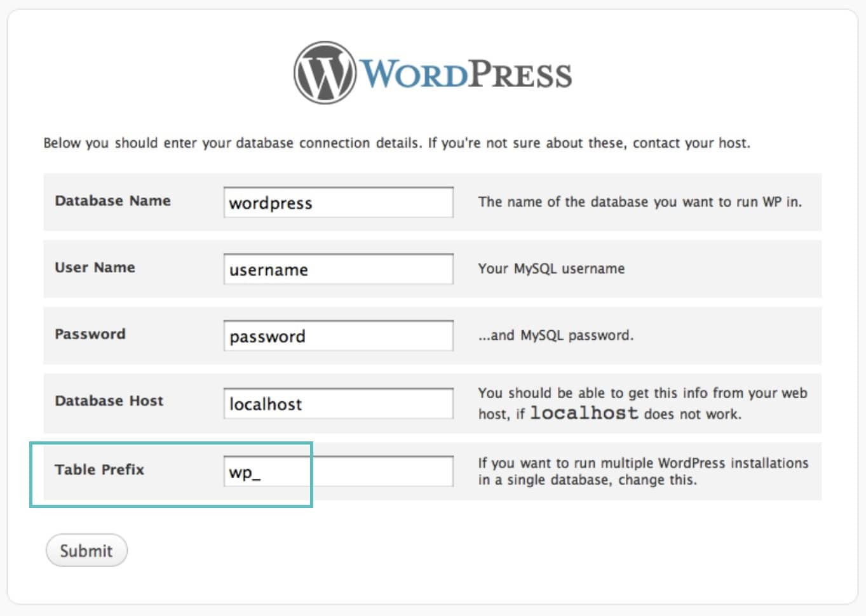Select the text 'wordpress' in Database Name
Screen dimensions: 866x616
[x=270, y=203]
